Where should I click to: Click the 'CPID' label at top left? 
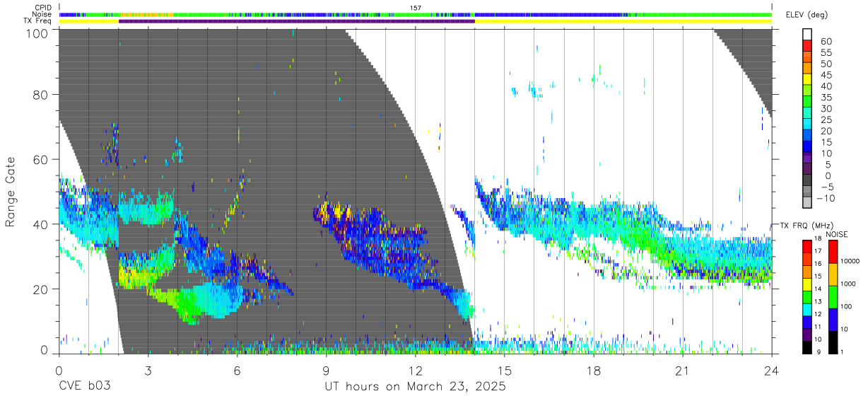point(42,8)
